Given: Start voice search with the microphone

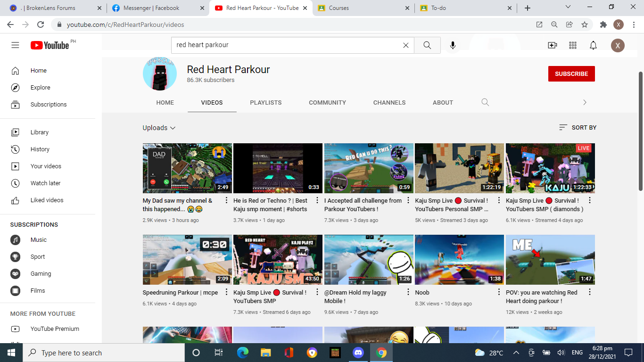Looking at the screenshot, I should click(x=453, y=45).
